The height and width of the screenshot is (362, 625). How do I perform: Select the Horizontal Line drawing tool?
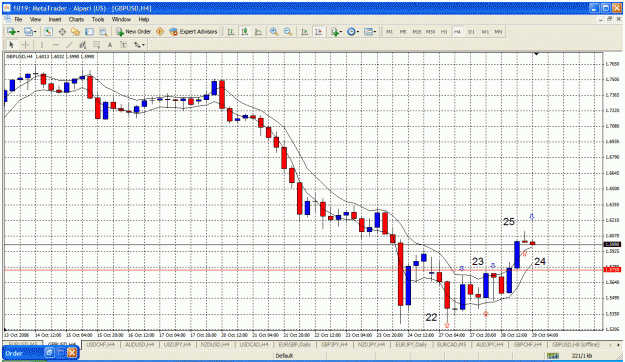point(56,45)
